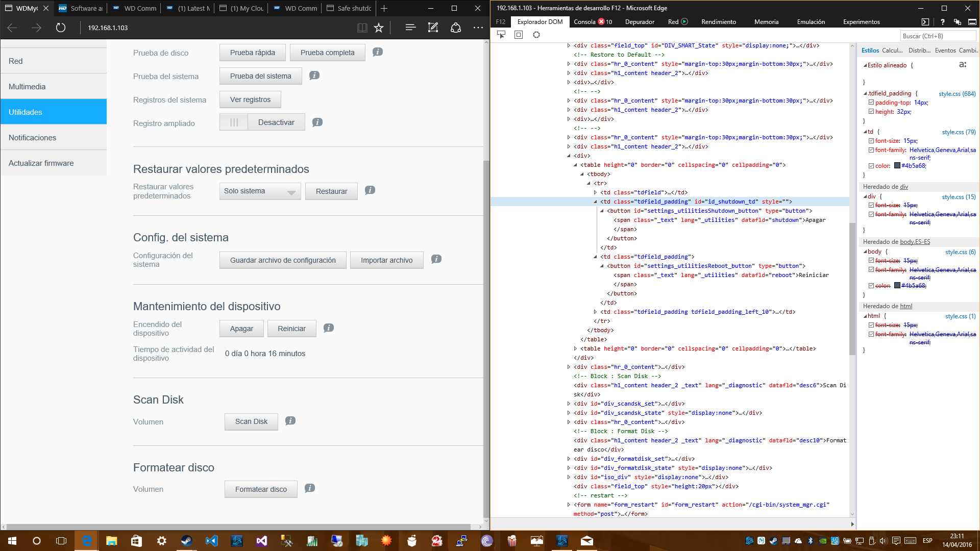Click the #4b5a68 color swatch in td rule
Screen dimensions: 980x551
tap(897, 165)
